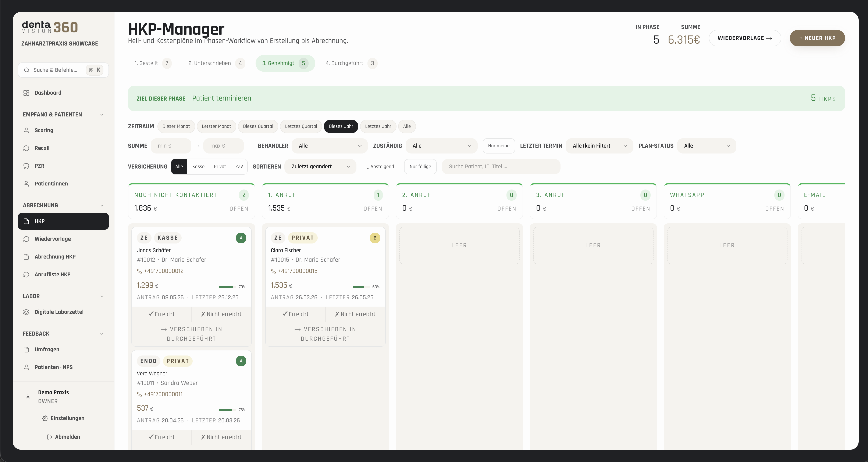Click the Umfragen document icon
This screenshot has height=462, width=868.
(x=26, y=350)
